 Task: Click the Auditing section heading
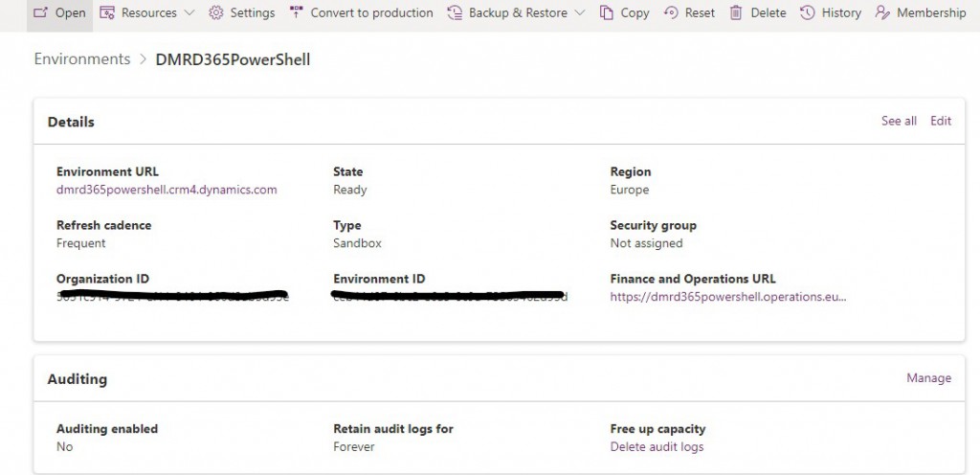(78, 379)
